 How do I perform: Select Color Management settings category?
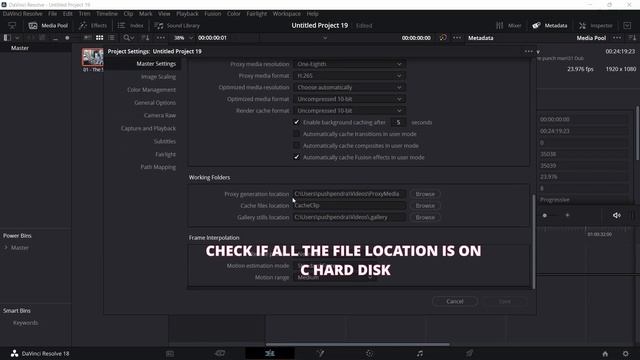pyautogui.click(x=151, y=90)
